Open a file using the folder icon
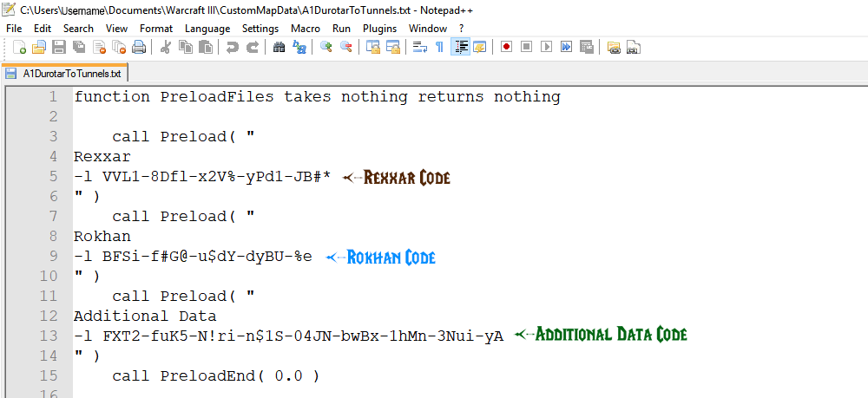868x398 pixels. pyautogui.click(x=39, y=48)
